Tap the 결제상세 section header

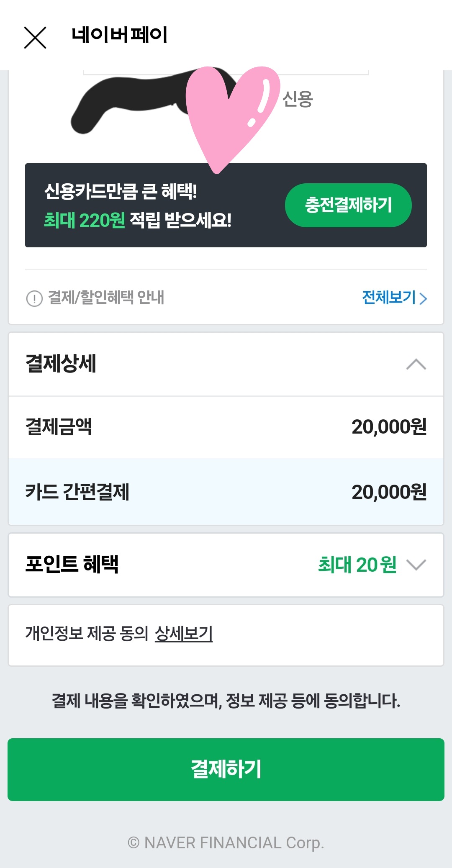[x=61, y=363]
